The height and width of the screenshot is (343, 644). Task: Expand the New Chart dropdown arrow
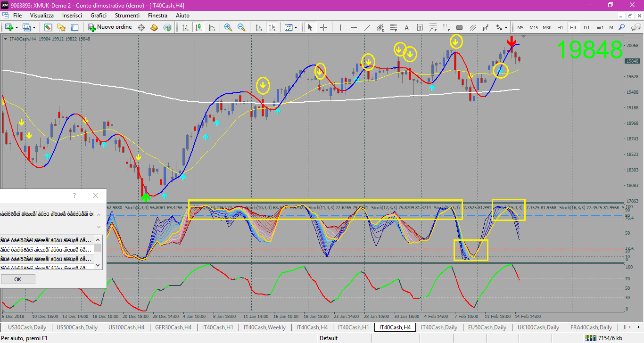pyautogui.click(x=17, y=27)
